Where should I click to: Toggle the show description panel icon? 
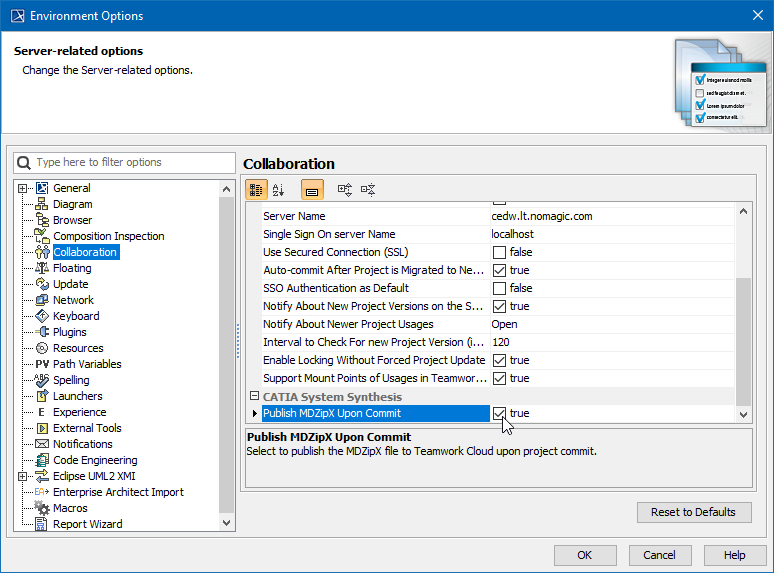(312, 189)
